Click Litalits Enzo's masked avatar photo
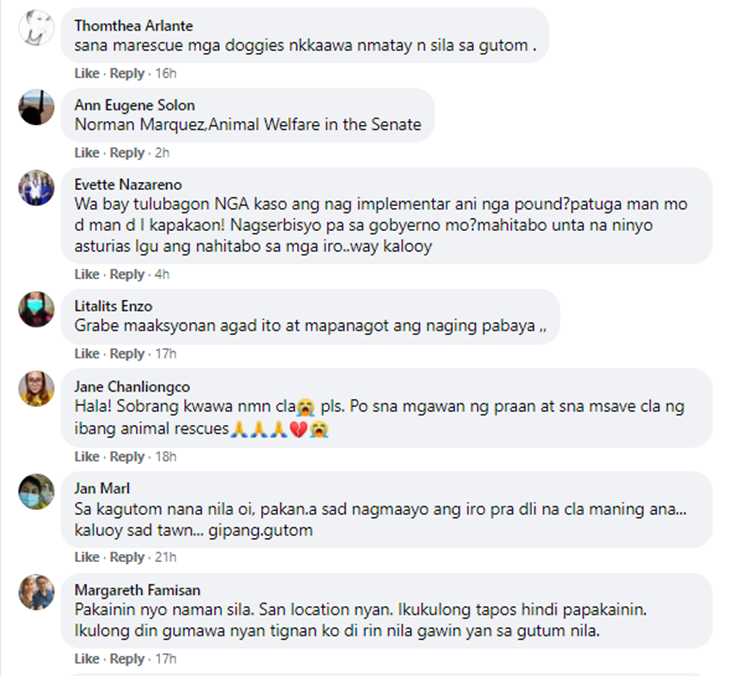This screenshot has height=676, width=750. pyautogui.click(x=36, y=309)
